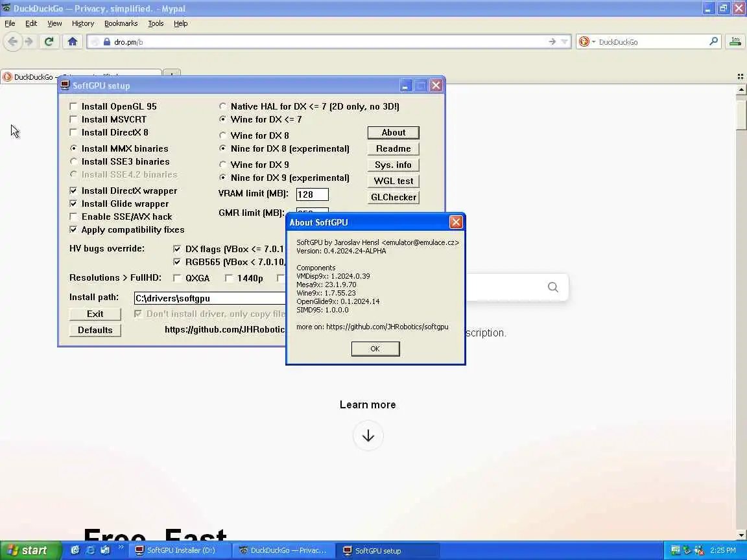Check Install DirectX 8

[x=73, y=132]
